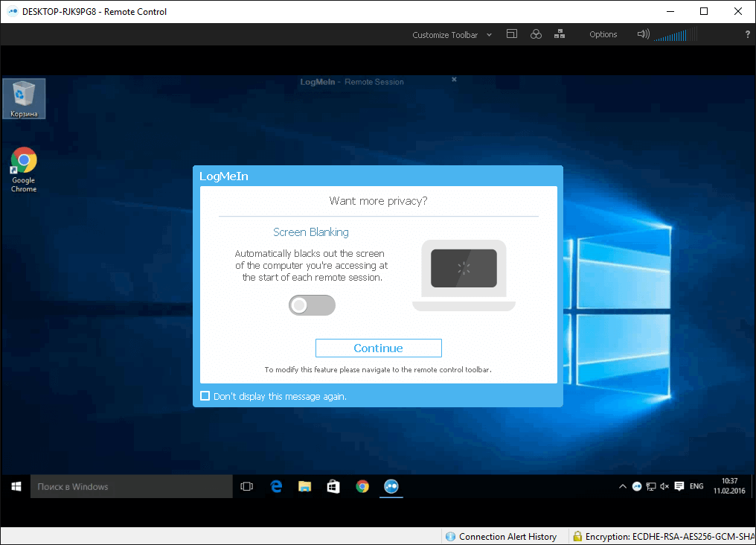
Task: Open the Action Center notifications icon
Action: 679,486
